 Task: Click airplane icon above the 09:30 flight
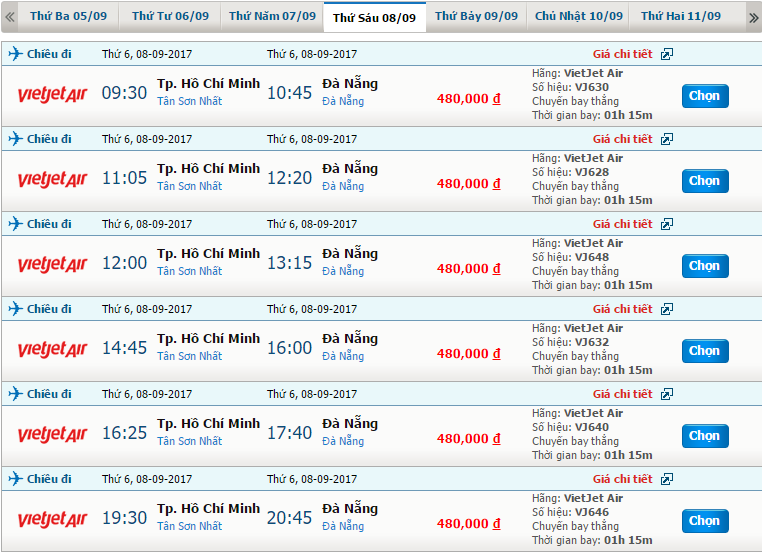[16, 53]
